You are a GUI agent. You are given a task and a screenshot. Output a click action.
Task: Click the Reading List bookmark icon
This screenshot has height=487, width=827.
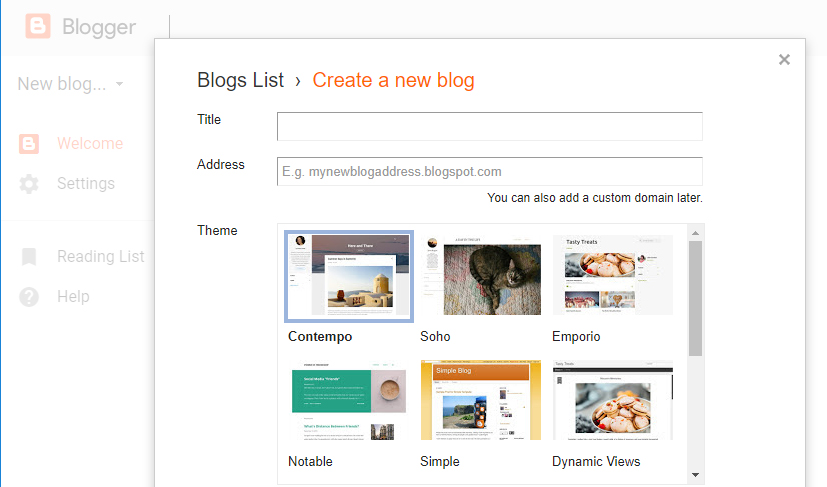pos(29,256)
